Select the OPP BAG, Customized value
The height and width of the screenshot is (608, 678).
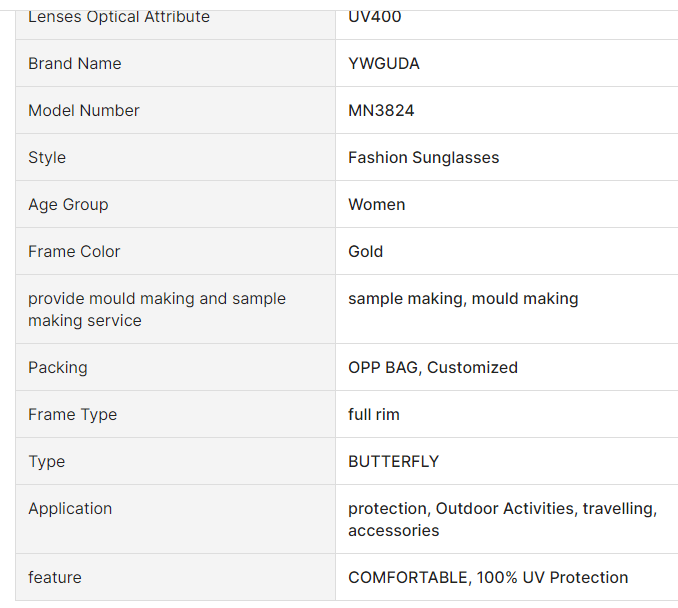click(x=433, y=368)
